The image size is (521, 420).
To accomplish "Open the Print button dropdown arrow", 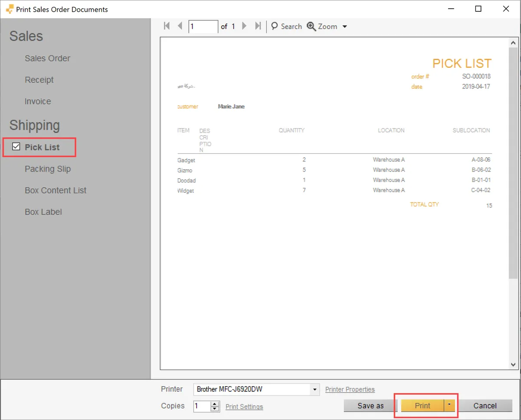I will tap(449, 406).
